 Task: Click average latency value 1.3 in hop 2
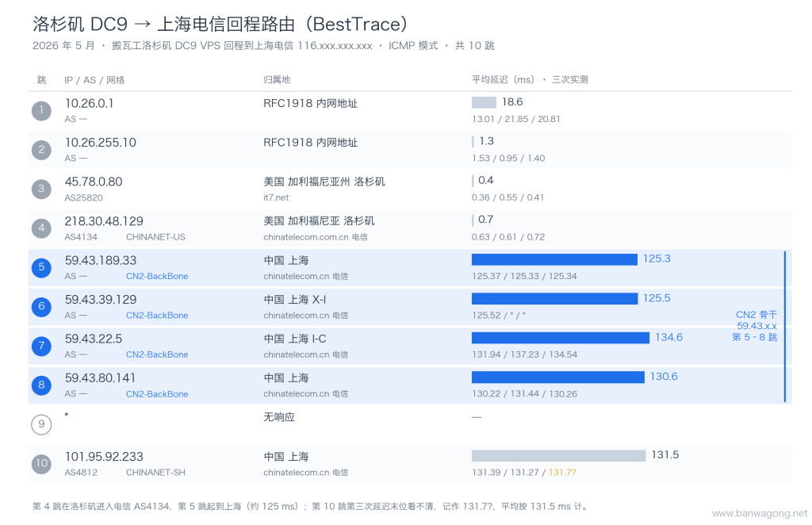(x=487, y=141)
